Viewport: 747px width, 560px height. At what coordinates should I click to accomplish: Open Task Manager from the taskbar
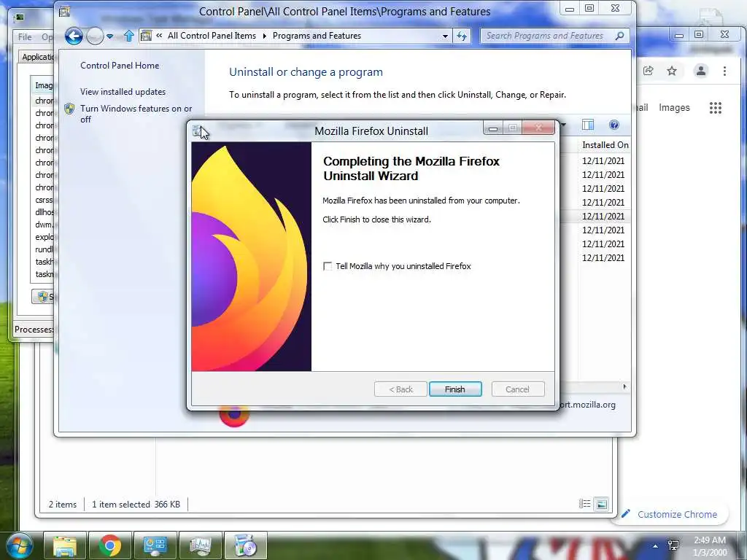[200, 545]
